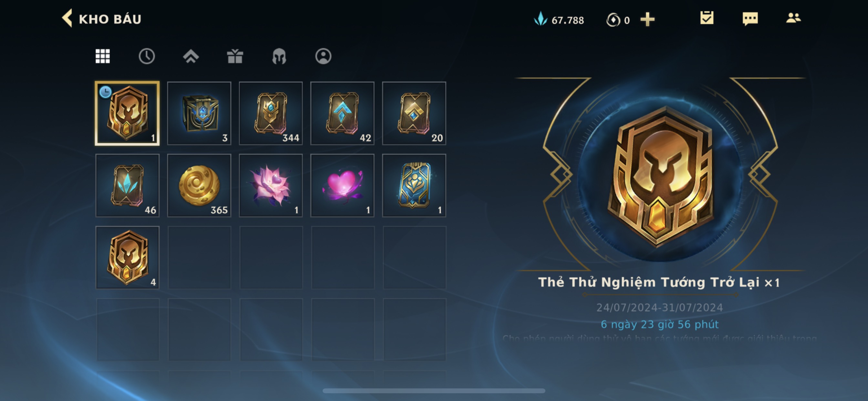Pick the pink heart item

click(342, 185)
